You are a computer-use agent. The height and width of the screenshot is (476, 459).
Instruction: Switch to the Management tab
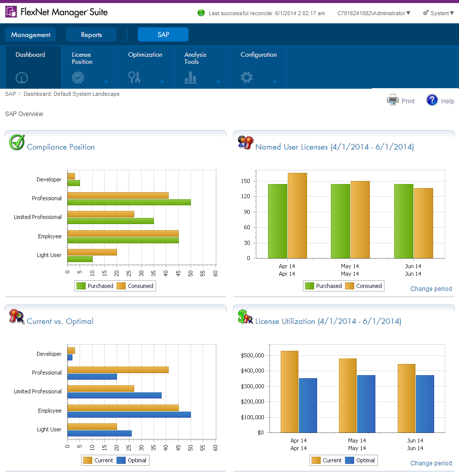31,35
